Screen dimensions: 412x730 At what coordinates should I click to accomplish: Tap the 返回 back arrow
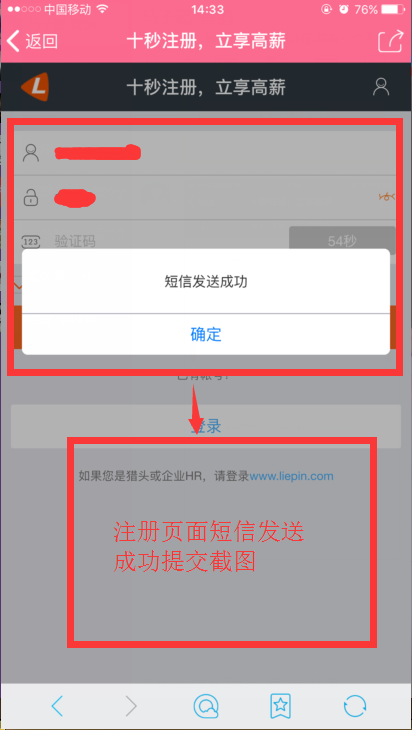pyautogui.click(x=32, y=41)
